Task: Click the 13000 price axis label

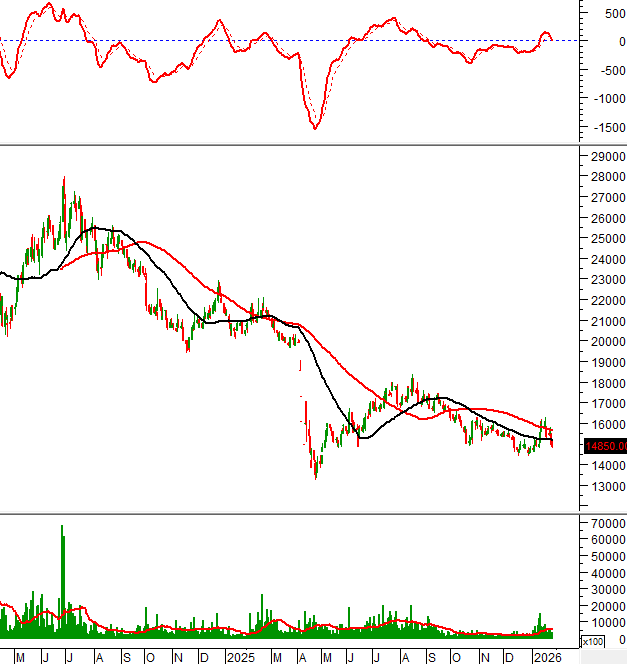Action: pyautogui.click(x=606, y=487)
